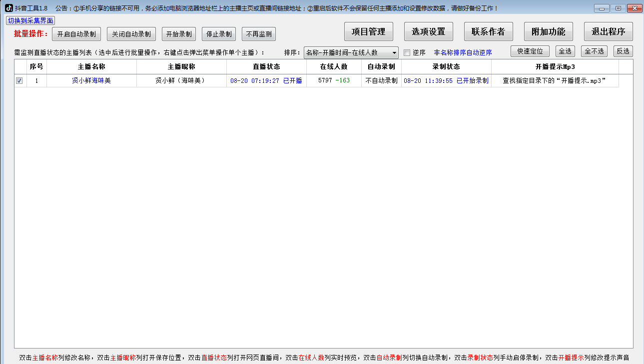Viewport: 644px width, 364px height.
Task: Open 附加功能 extra features
Action: point(549,31)
